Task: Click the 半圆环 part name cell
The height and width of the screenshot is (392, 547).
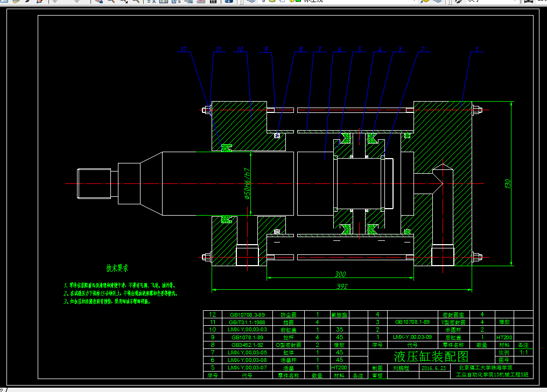Action: 453,330
